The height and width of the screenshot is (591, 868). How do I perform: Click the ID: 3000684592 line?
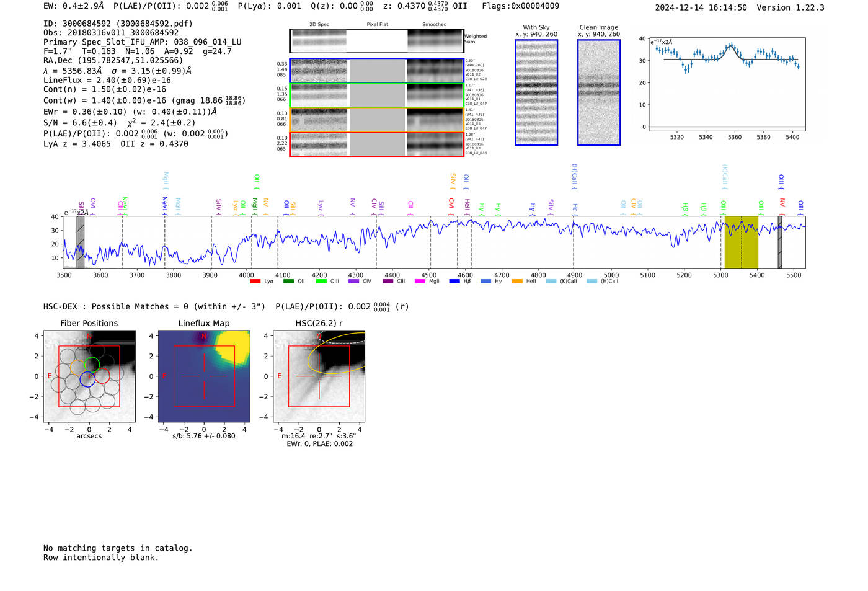click(118, 24)
